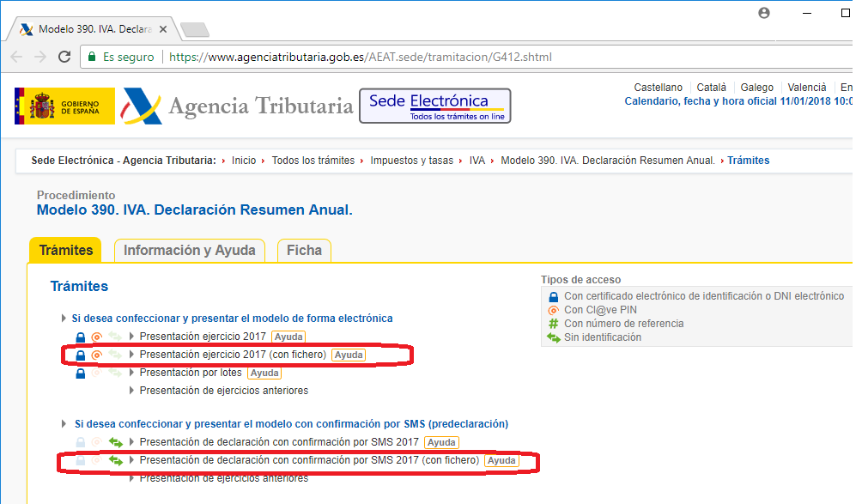Open Presentación ejercicio 2017 (con fichero)

pos(233,355)
